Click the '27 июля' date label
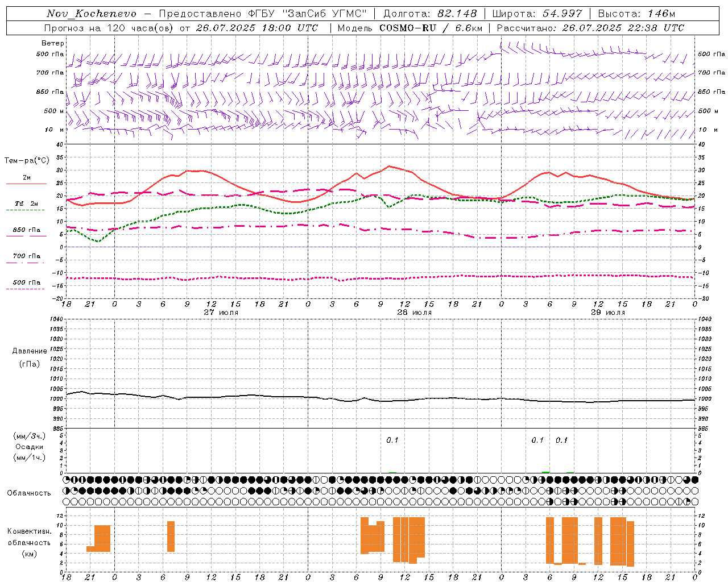 tap(221, 313)
